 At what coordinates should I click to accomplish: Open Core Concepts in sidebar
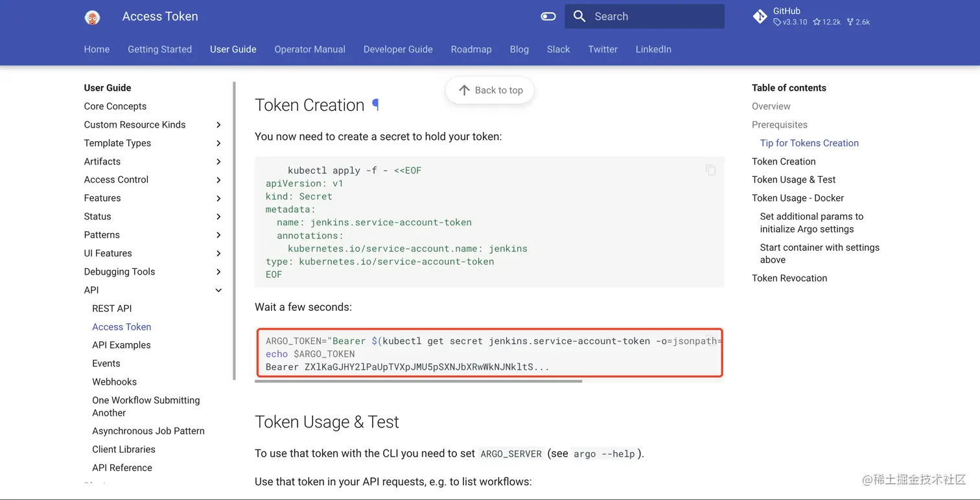point(115,106)
